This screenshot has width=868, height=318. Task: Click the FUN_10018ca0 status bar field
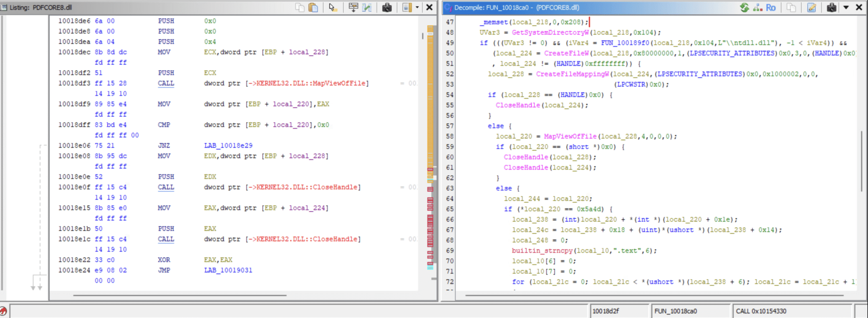click(691, 311)
